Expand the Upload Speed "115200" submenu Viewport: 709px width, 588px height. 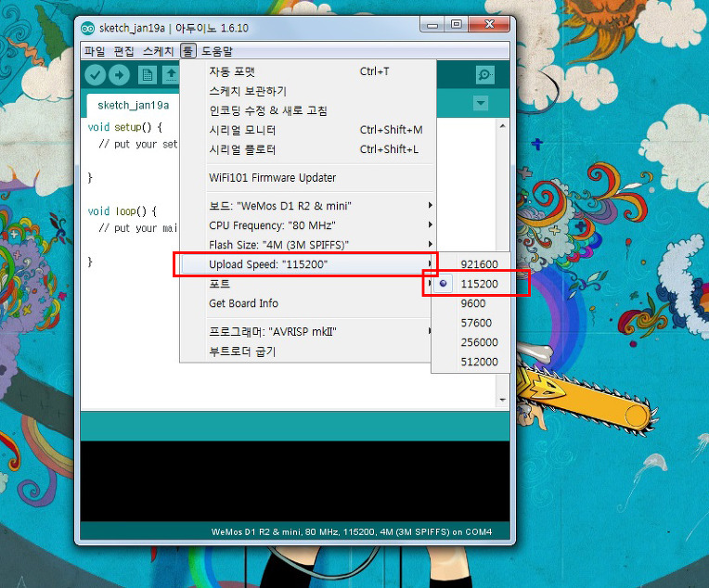point(308,264)
